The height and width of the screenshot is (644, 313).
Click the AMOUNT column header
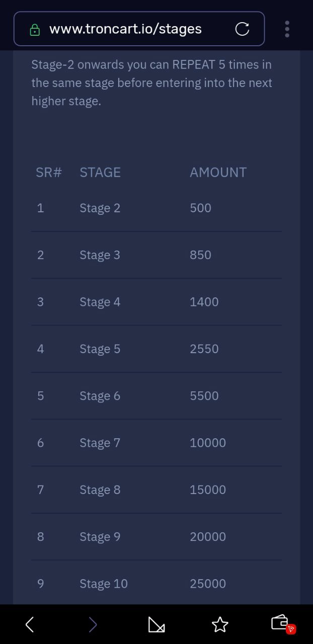pyautogui.click(x=218, y=173)
